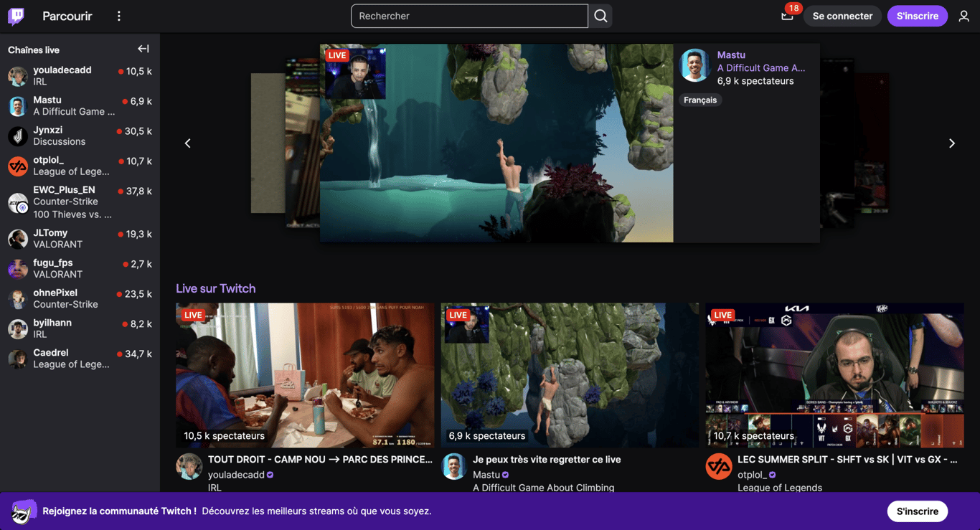This screenshot has height=530, width=980.
Task: Open the user profile icon menu
Action: pyautogui.click(x=963, y=16)
